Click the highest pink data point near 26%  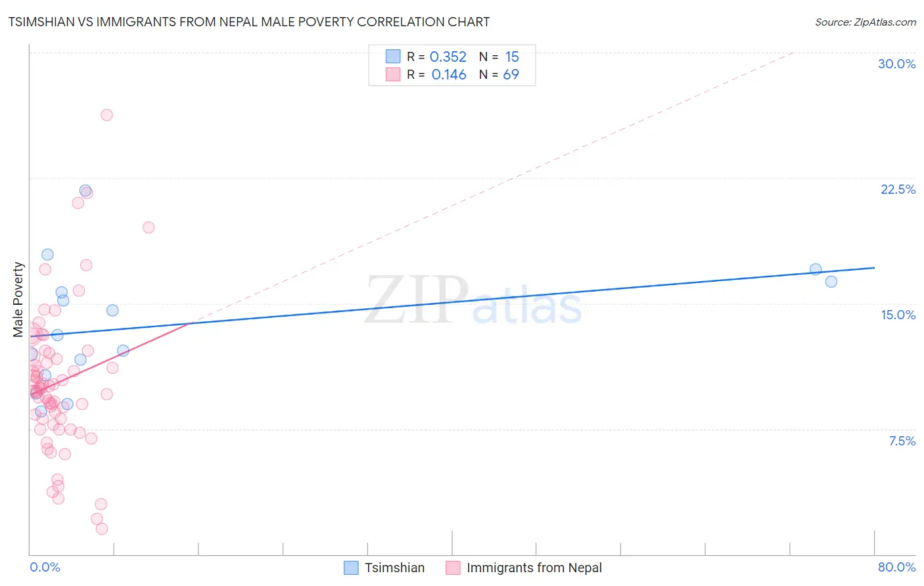click(x=106, y=115)
